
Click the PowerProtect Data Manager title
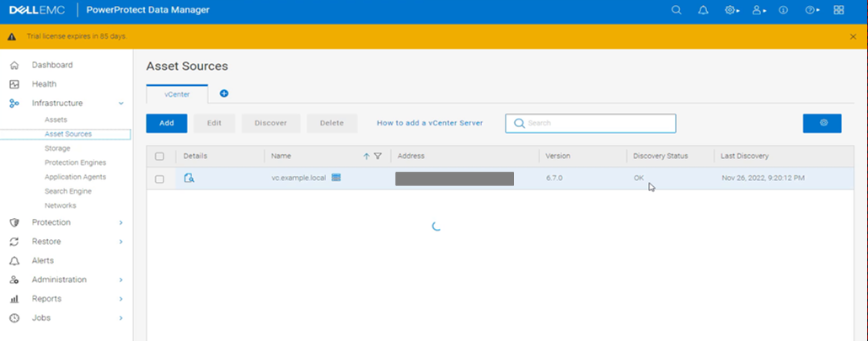pyautogui.click(x=147, y=10)
